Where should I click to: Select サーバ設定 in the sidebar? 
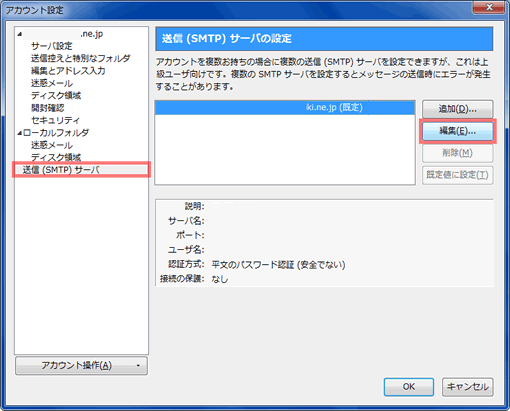[52, 46]
